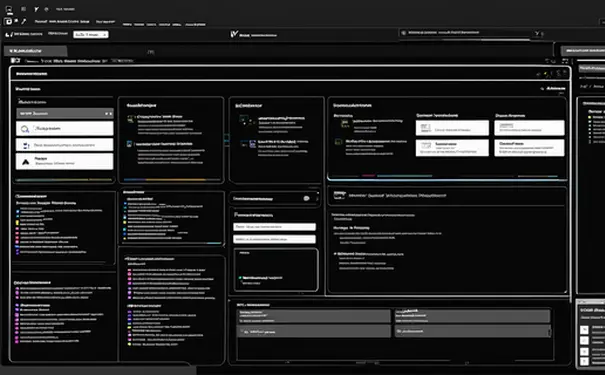Click the funnel filter icon in top toolbar

pos(36,9)
